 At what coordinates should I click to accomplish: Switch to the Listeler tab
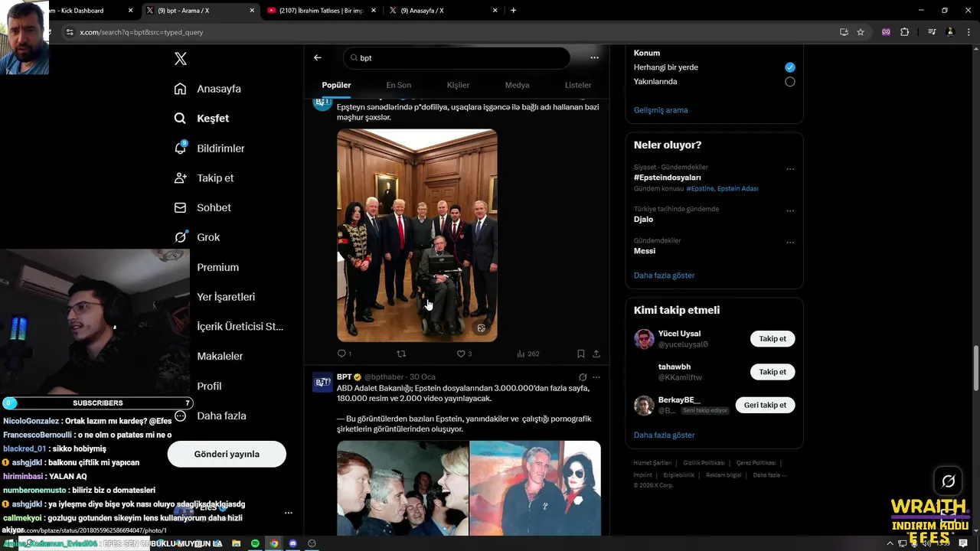coord(578,85)
